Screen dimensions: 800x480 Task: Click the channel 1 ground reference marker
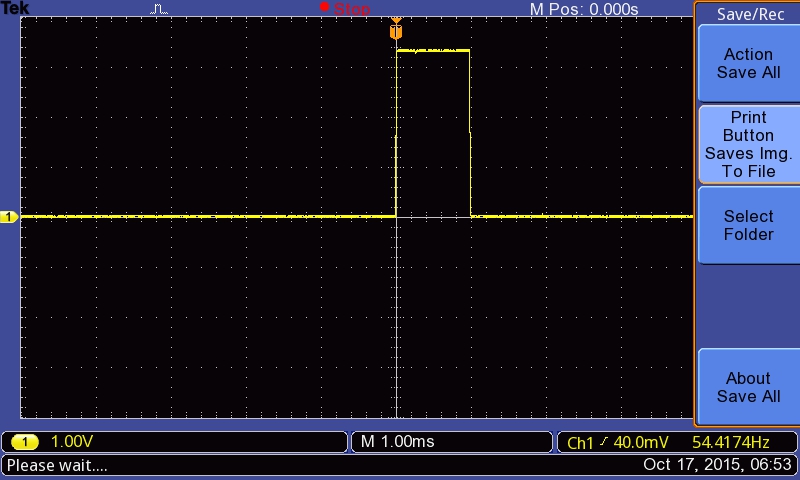9,217
